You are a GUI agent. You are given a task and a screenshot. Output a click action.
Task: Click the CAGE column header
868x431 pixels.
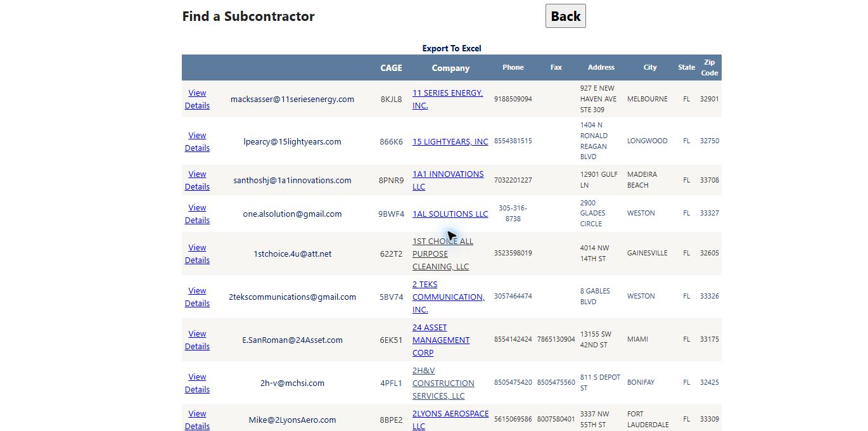click(x=391, y=68)
